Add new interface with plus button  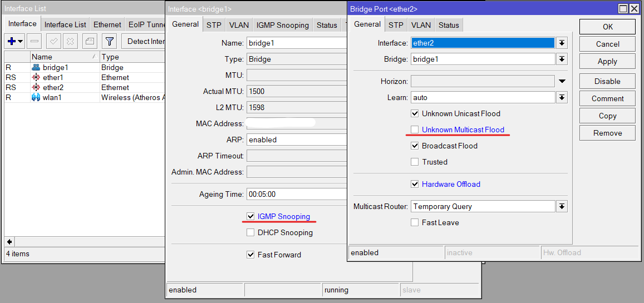point(12,41)
